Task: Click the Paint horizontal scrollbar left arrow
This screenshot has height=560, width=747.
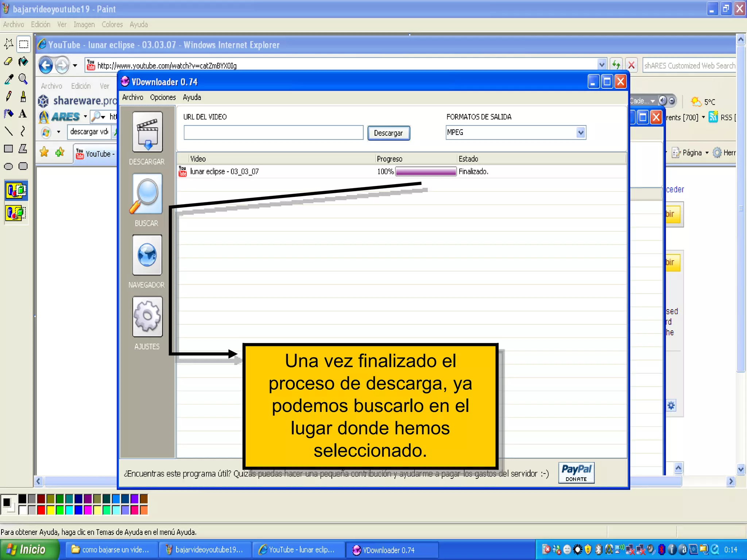Action: tap(39, 481)
